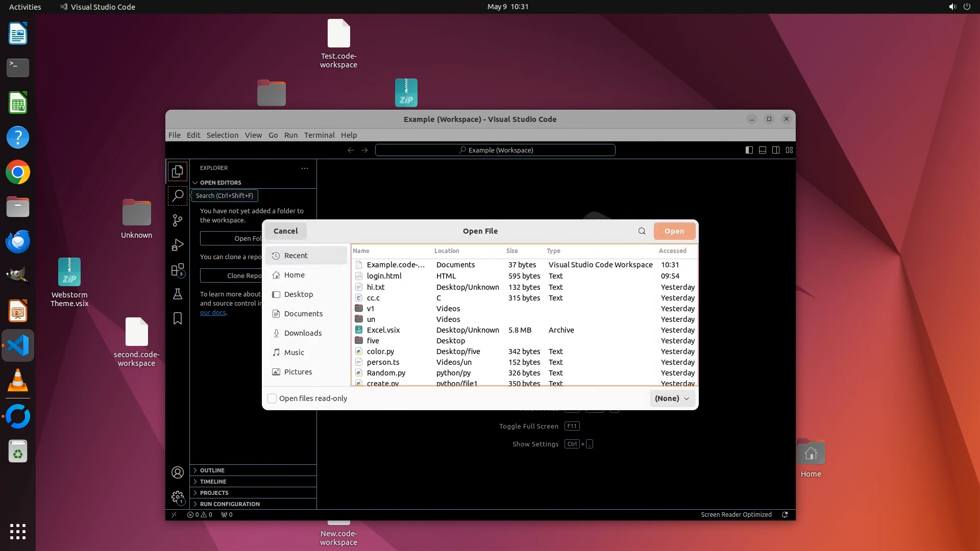Click the search icon in Open File dialog
The image size is (980, 551).
642,231
